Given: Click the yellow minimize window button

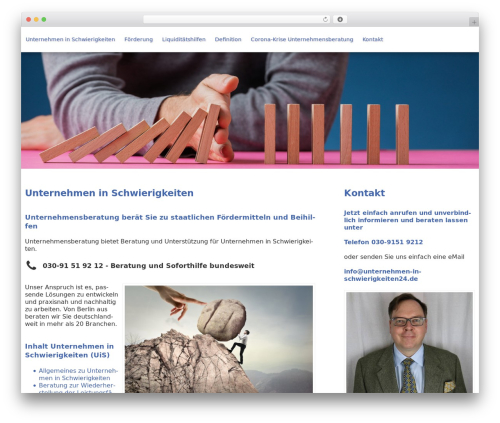Looking at the screenshot, I should pyautogui.click(x=36, y=20).
